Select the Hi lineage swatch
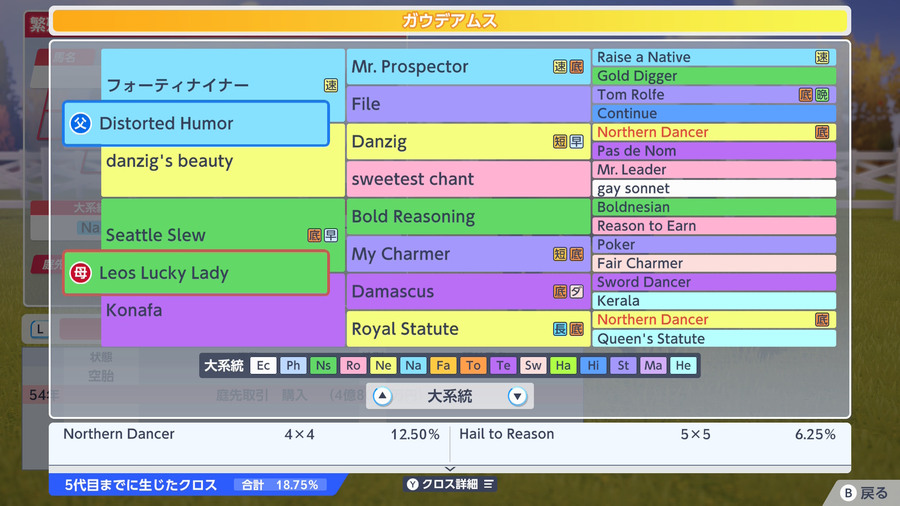900x506 pixels. coord(593,365)
